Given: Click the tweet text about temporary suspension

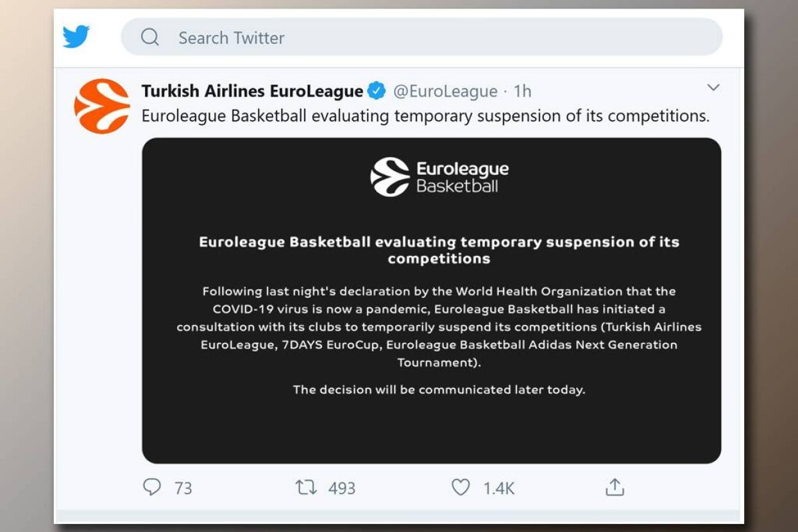Looking at the screenshot, I should tap(426, 116).
